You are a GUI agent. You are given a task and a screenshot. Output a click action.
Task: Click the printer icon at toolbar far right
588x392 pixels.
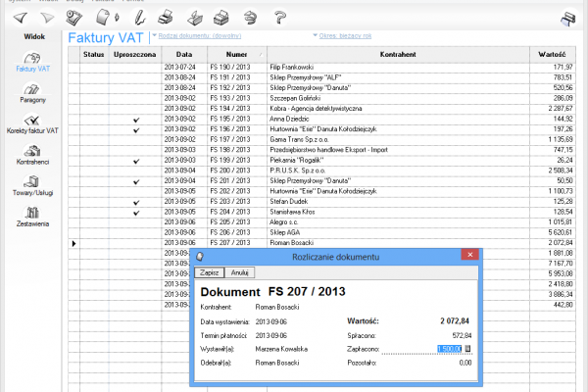(x=567, y=17)
